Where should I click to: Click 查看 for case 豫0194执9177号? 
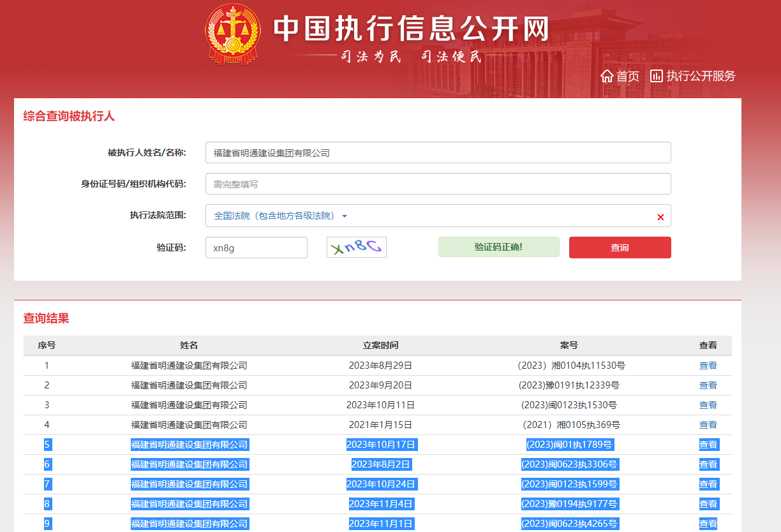click(708, 504)
